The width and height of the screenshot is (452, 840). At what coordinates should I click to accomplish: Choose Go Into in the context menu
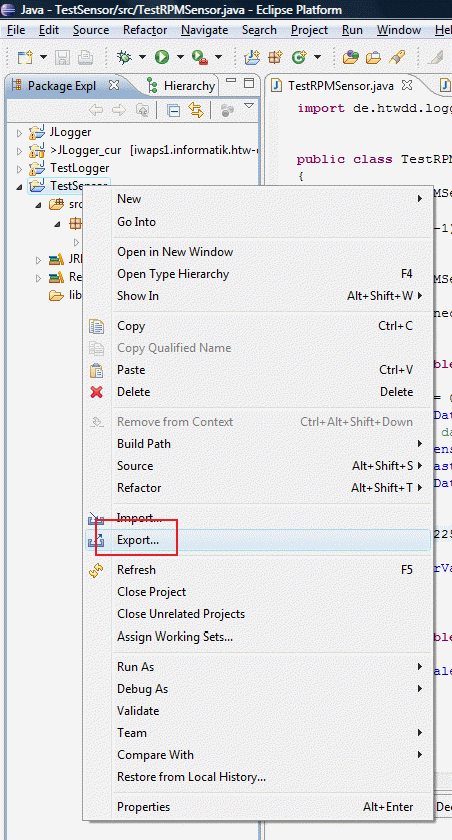259,222
